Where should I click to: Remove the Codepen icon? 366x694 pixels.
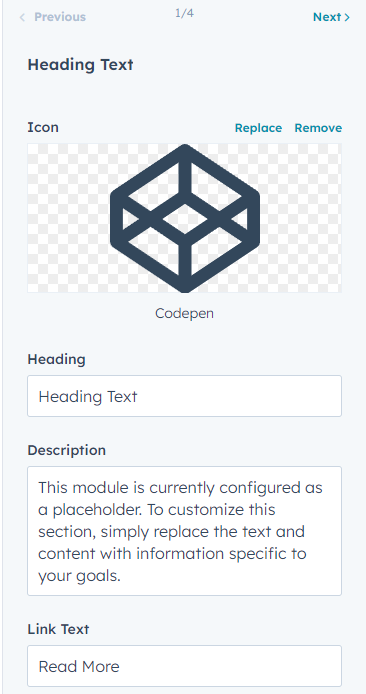tap(318, 128)
